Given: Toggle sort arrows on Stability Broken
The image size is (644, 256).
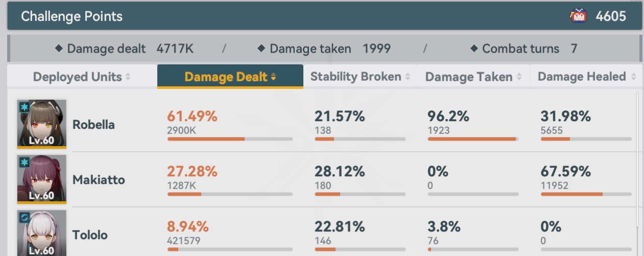Looking at the screenshot, I should pyautogui.click(x=408, y=77).
